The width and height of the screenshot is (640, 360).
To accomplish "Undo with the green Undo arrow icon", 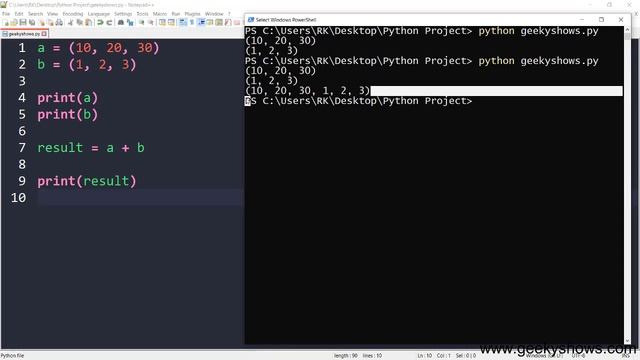I will [x=100, y=22].
